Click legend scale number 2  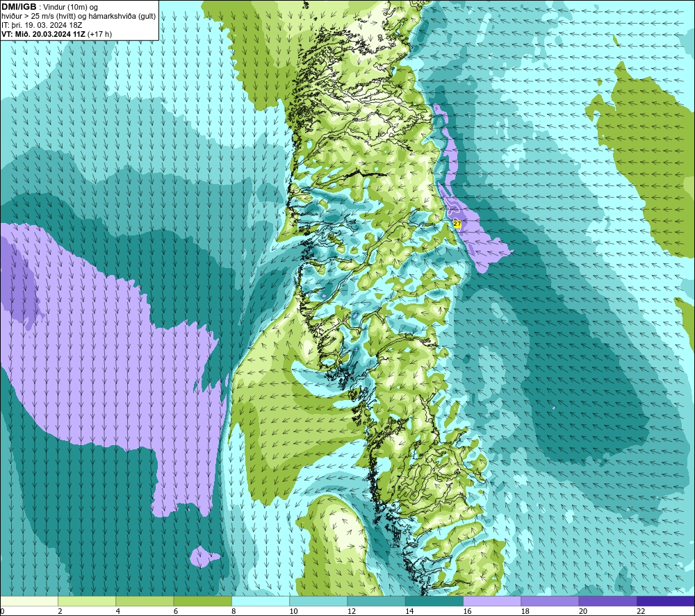[x=60, y=611]
